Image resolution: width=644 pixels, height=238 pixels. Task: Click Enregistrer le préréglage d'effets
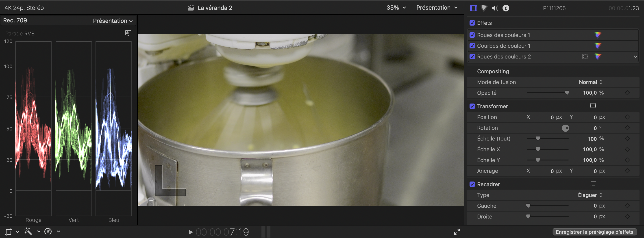point(594,232)
